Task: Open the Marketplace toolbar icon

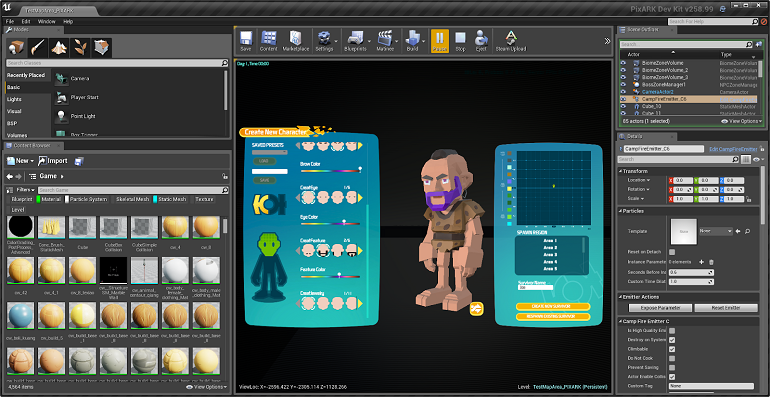Action: point(295,40)
